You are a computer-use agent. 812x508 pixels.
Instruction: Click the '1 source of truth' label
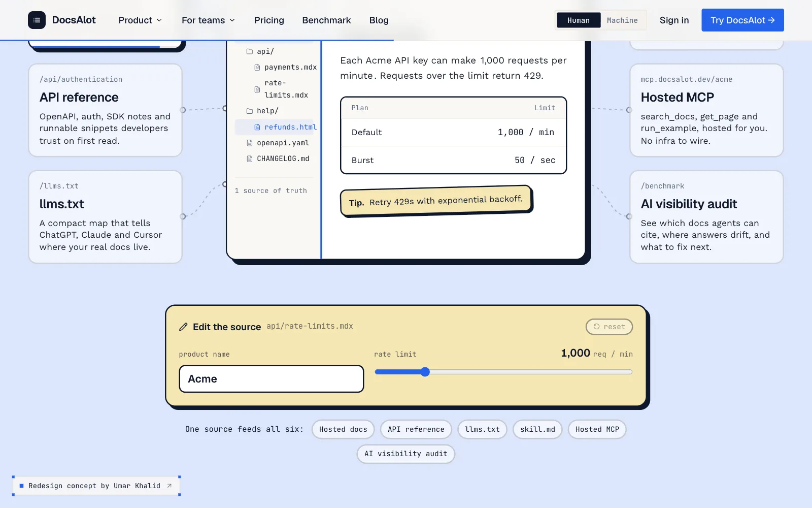pos(271,190)
